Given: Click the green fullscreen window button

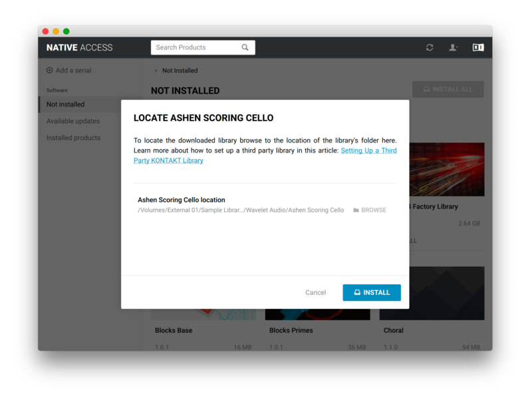Looking at the screenshot, I should (66, 31).
